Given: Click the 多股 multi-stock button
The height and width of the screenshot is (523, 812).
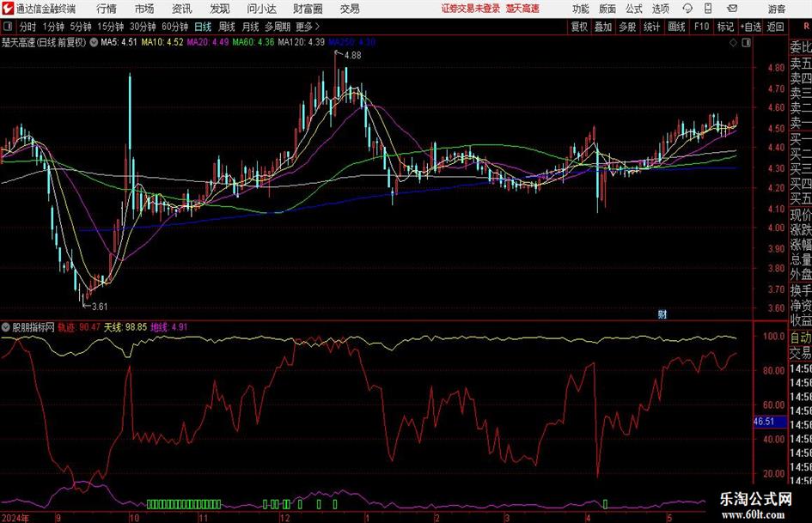Looking at the screenshot, I should pyautogui.click(x=627, y=27).
